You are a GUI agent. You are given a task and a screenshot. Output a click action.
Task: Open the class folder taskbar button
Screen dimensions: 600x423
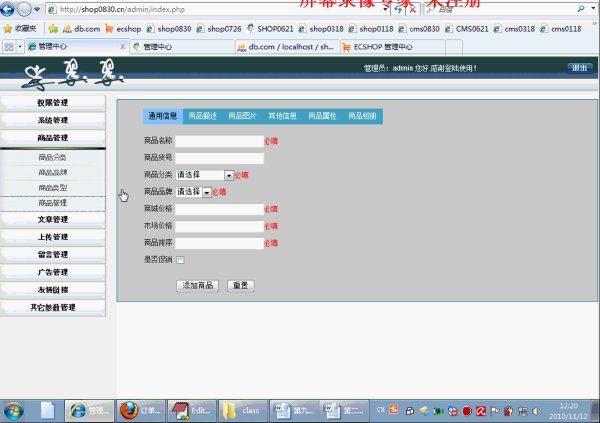243,411
